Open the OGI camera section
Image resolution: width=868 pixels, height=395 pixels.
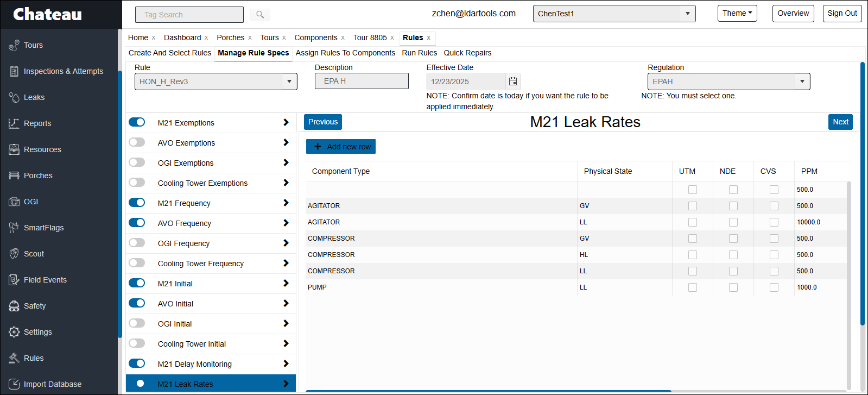[30, 202]
